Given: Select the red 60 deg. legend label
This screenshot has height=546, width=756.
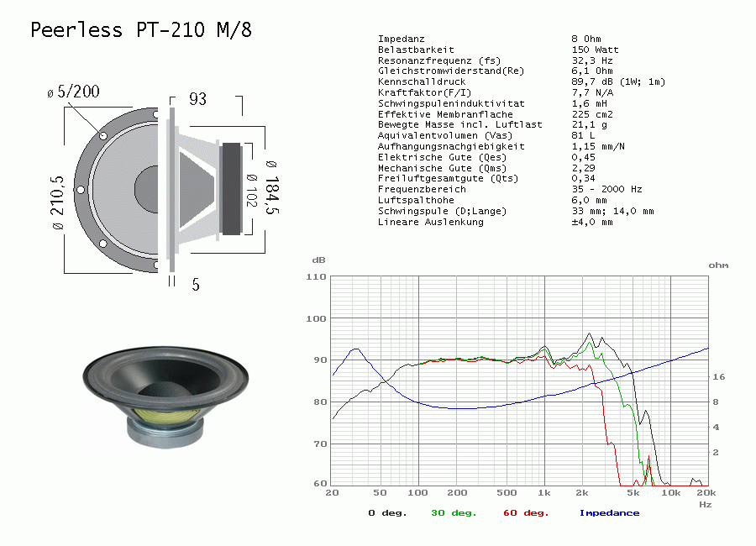Looking at the screenshot, I should 528,512.
